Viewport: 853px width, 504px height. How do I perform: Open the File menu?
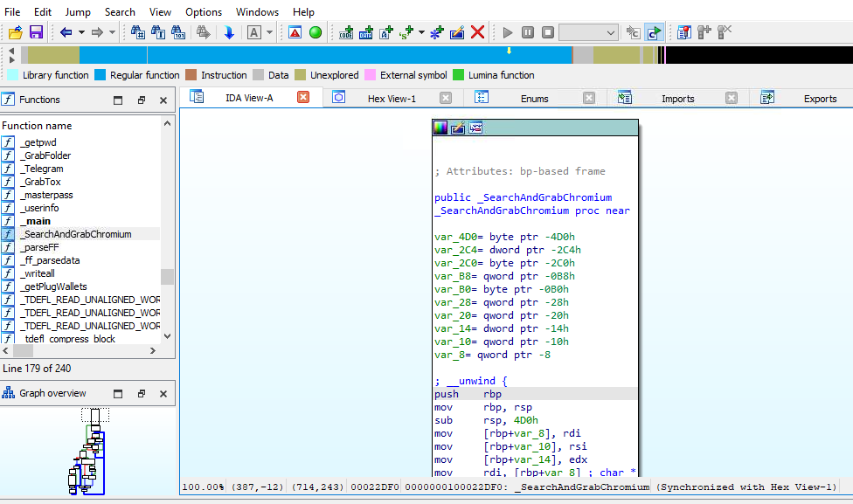(12, 12)
